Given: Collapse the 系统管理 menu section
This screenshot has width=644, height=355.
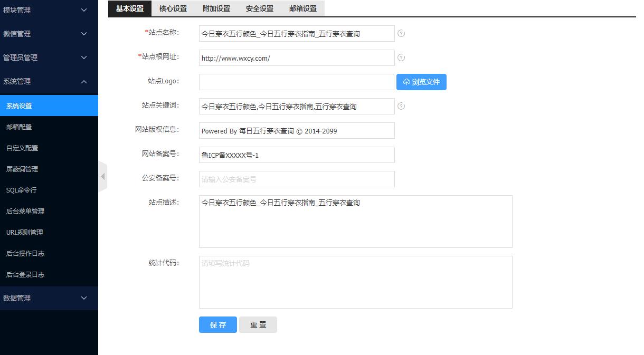Looking at the screenshot, I should (49, 81).
